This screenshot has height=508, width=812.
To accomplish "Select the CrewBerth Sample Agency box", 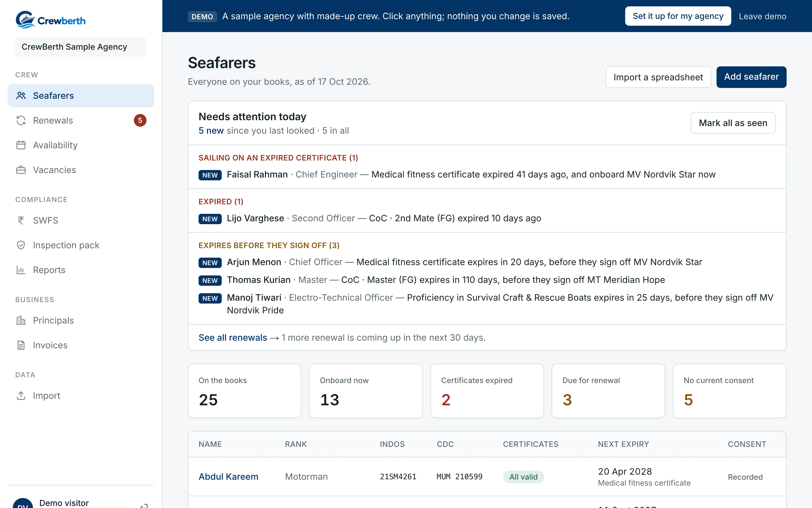I will pos(81,47).
